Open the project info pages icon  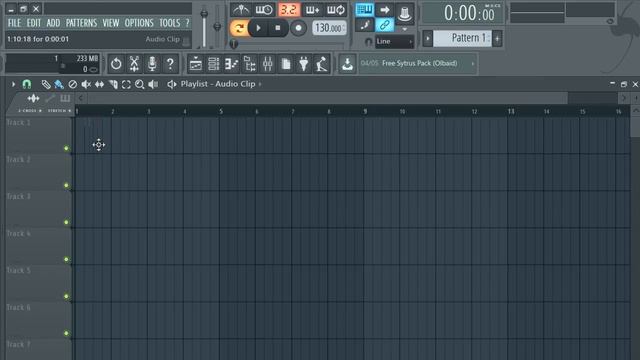point(286,64)
